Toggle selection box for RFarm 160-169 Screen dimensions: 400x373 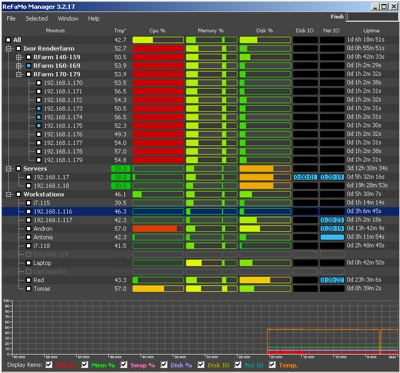tap(29, 66)
